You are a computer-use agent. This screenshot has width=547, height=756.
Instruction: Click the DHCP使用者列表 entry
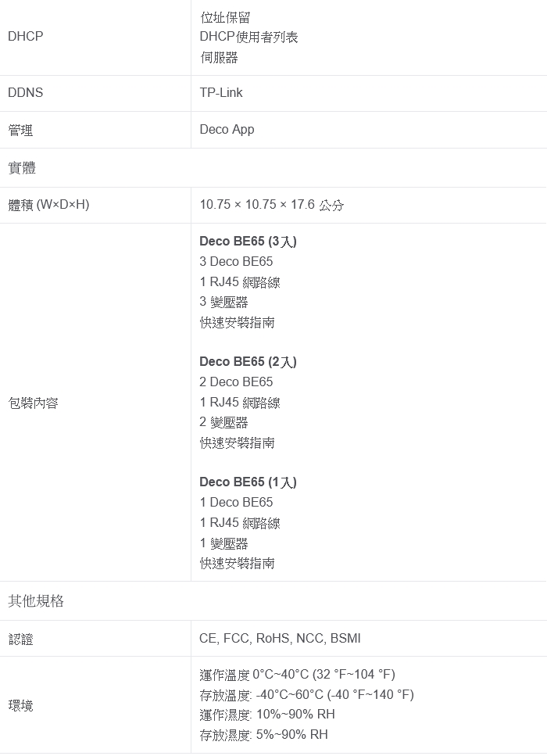(x=248, y=37)
